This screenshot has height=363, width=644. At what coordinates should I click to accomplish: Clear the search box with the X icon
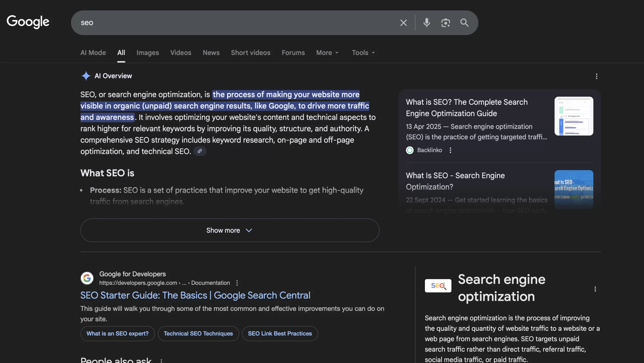pyautogui.click(x=404, y=23)
